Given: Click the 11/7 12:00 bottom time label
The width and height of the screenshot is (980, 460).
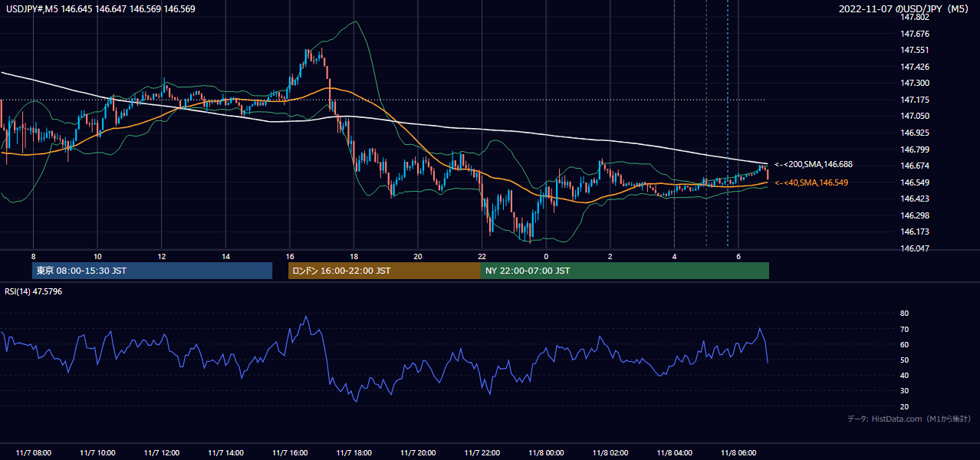Looking at the screenshot, I should coord(161,452).
